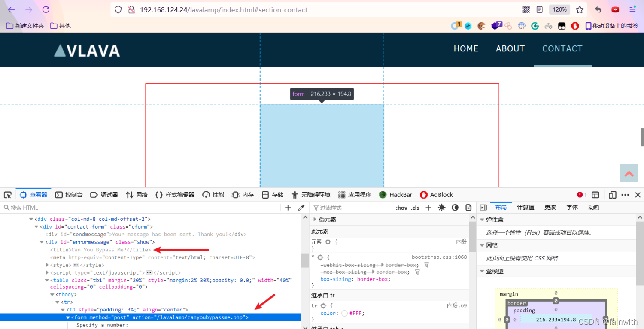
Task: Click the element picker icon in DevTools
Action: coord(7,195)
